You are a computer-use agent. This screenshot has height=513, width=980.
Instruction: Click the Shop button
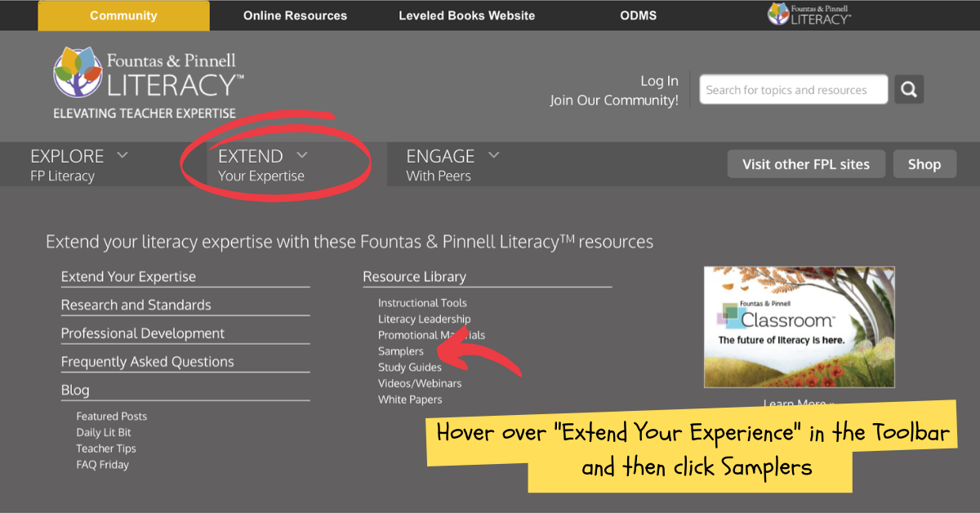[x=924, y=164]
